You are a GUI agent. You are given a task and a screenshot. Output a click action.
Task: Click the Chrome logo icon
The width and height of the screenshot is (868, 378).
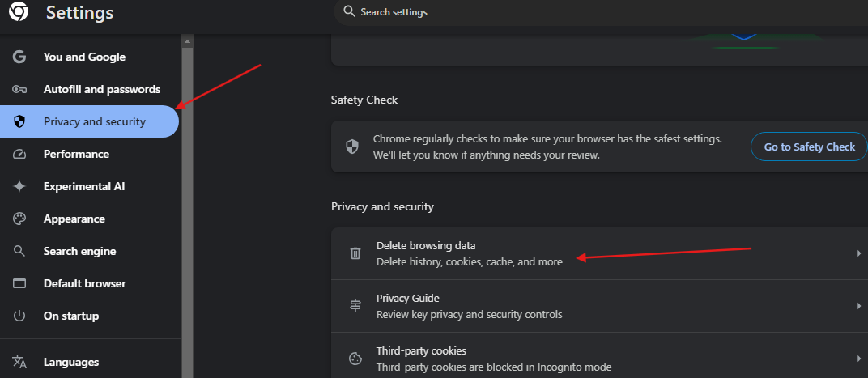click(19, 11)
